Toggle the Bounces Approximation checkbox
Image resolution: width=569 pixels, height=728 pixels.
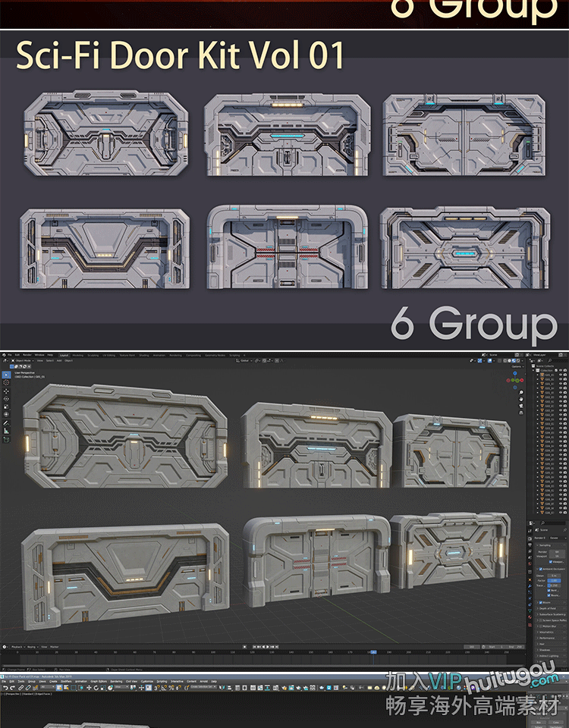click(x=549, y=595)
